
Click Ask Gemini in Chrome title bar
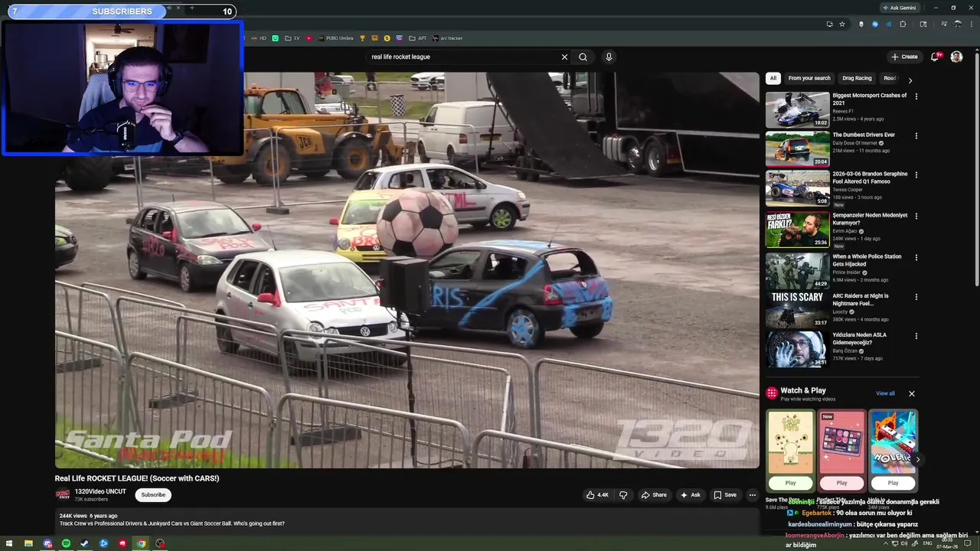(x=900, y=8)
